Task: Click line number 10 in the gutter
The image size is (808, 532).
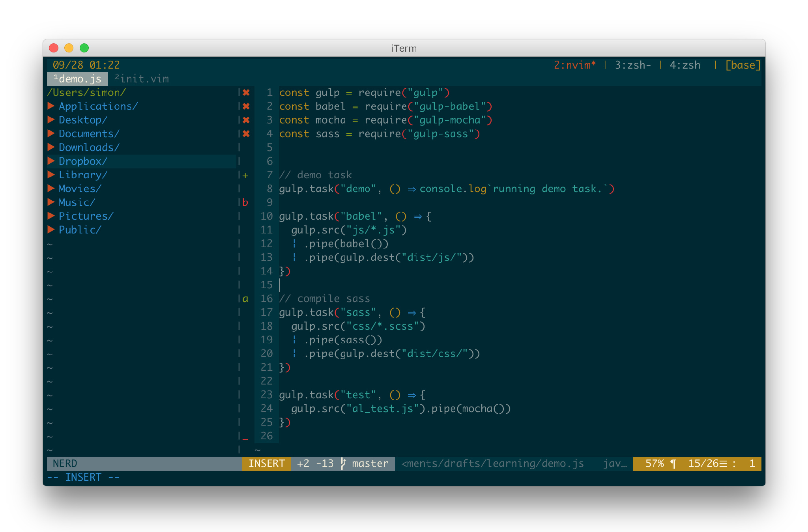Action: pyautogui.click(x=267, y=216)
